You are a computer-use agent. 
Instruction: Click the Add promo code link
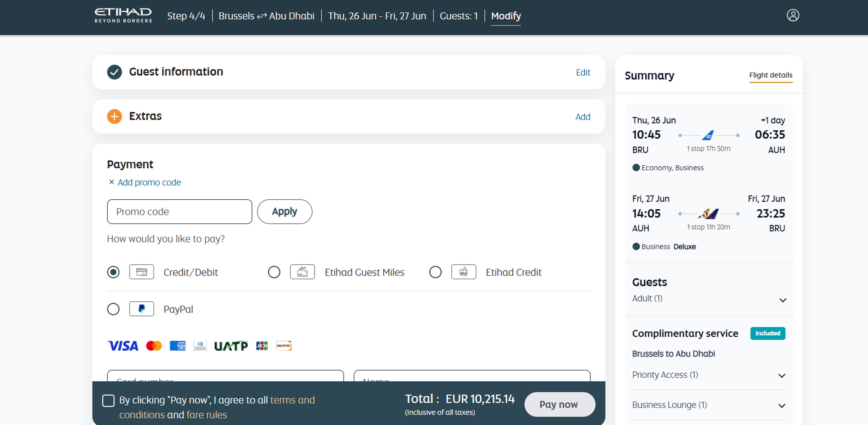click(149, 182)
